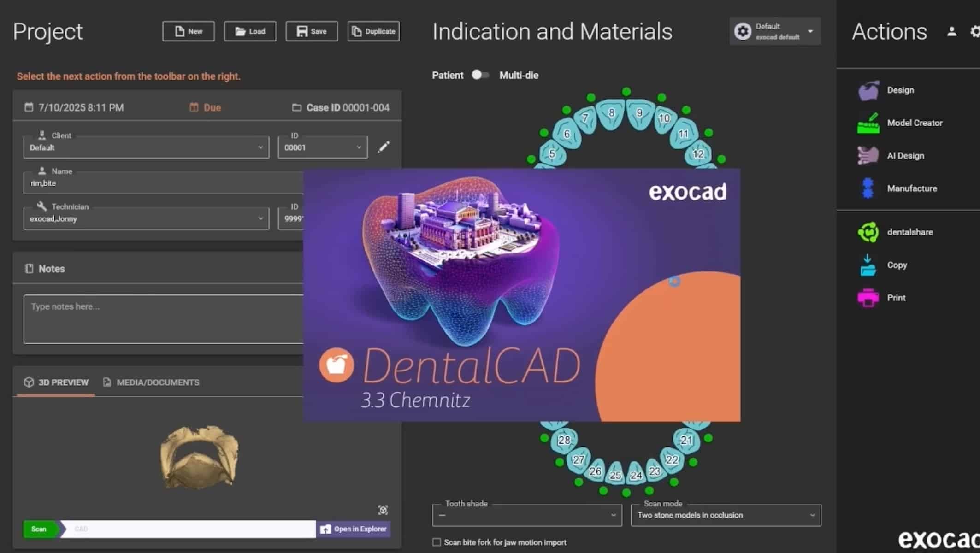Click the Duplicate project button
The height and width of the screenshot is (553, 980).
tap(373, 31)
